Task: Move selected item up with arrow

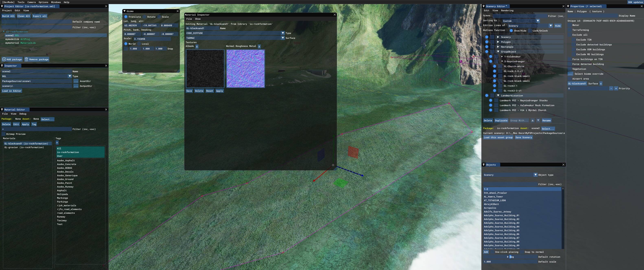Action: point(532,121)
